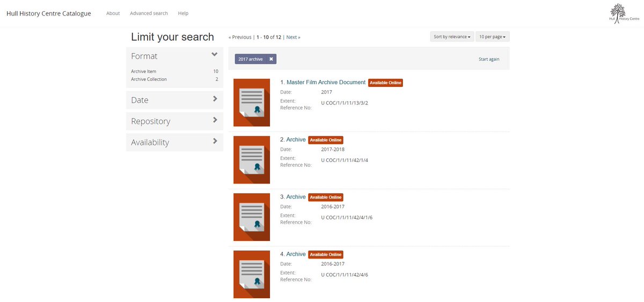The height and width of the screenshot is (302, 644).
Task: Click the 'Limit your search' heading
Action: point(172,37)
